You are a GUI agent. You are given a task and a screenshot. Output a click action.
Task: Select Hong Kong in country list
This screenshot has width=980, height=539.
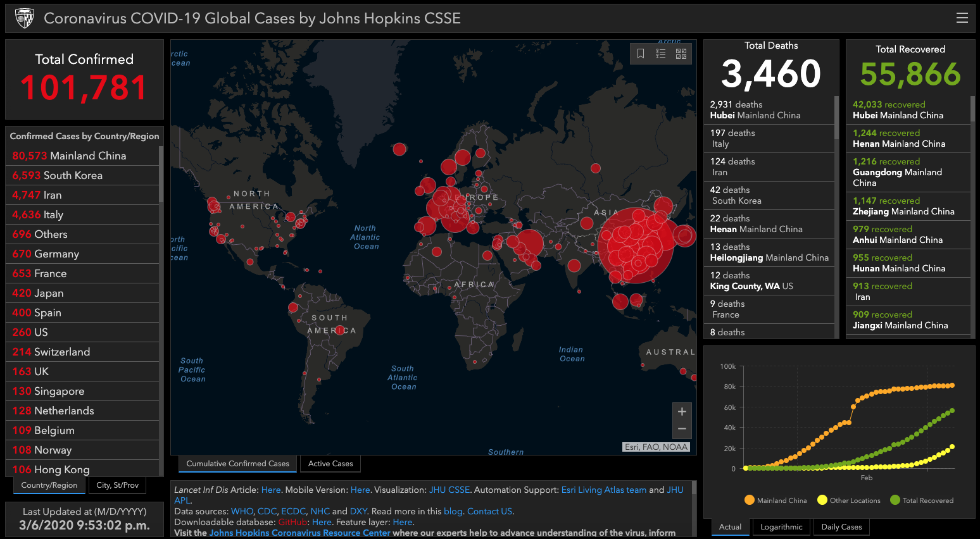point(82,468)
